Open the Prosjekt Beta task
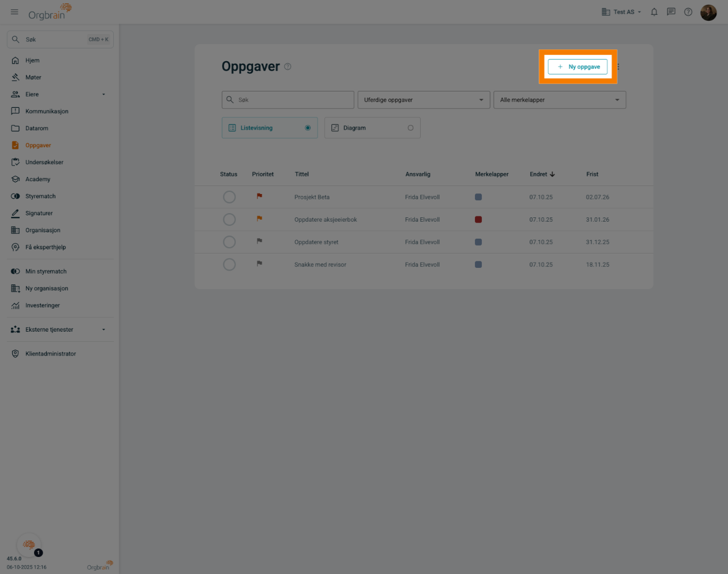This screenshot has width=728, height=574. pos(312,197)
